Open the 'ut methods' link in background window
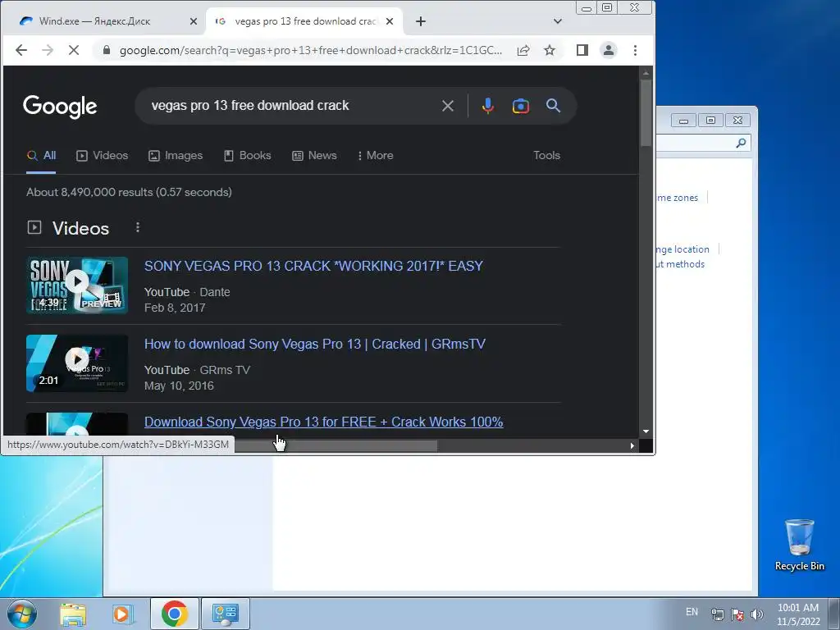 coord(680,264)
